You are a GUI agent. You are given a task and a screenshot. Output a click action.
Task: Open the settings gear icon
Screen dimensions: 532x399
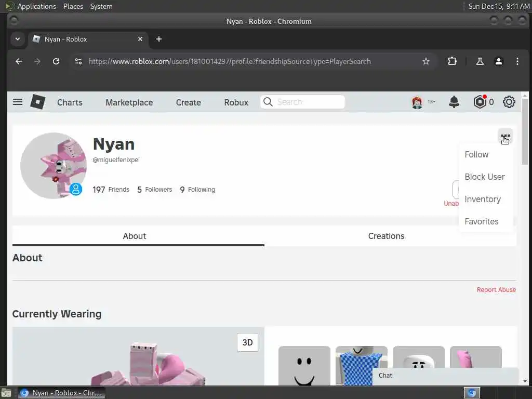[509, 102]
